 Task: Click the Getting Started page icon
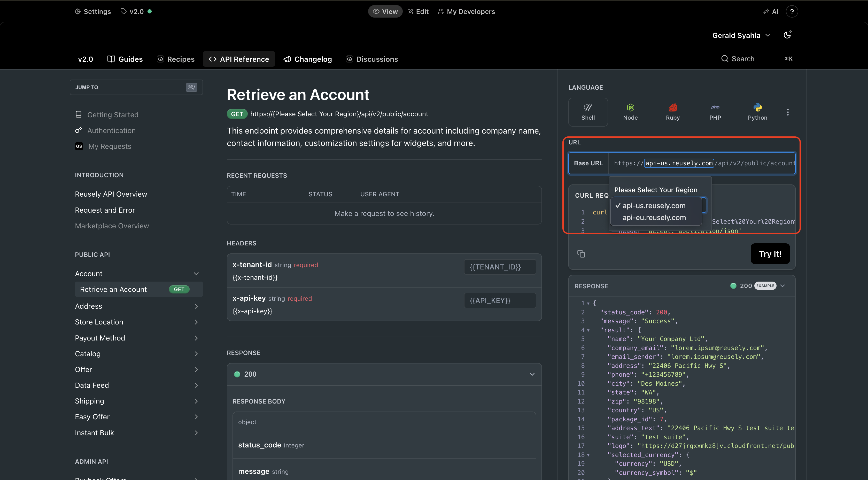(x=79, y=114)
